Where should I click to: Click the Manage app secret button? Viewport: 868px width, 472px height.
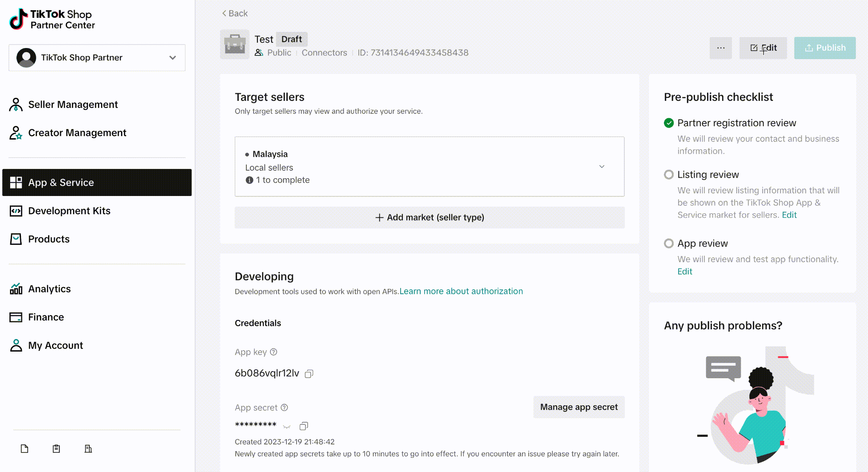tap(579, 407)
